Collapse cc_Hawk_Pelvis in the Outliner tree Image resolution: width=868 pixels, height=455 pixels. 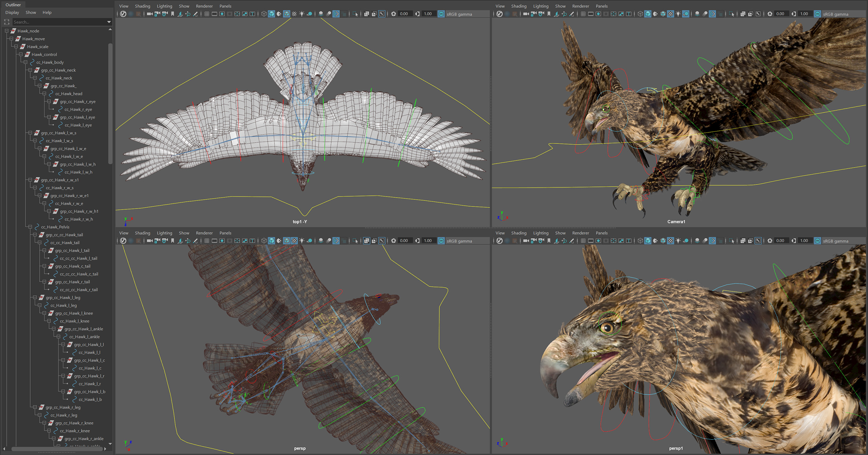pos(30,227)
